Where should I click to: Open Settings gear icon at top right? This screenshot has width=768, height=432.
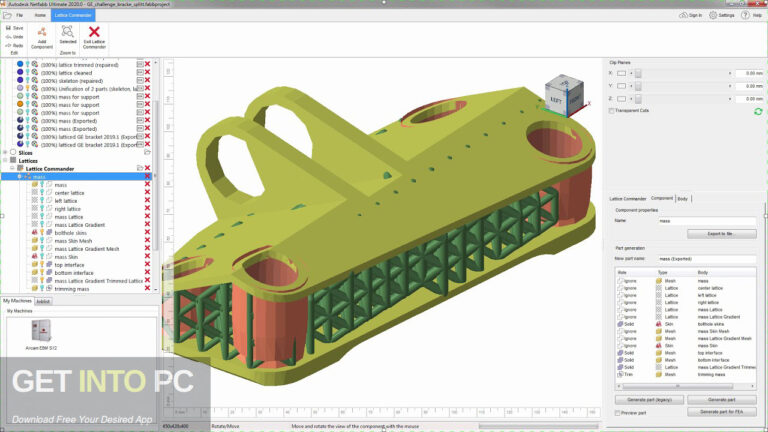[713, 15]
